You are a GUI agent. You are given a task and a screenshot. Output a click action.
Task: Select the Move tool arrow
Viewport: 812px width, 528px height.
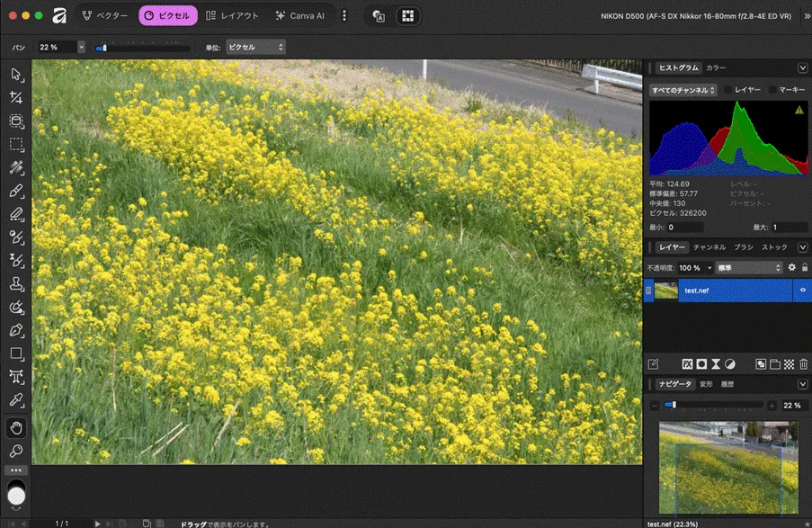[16, 74]
